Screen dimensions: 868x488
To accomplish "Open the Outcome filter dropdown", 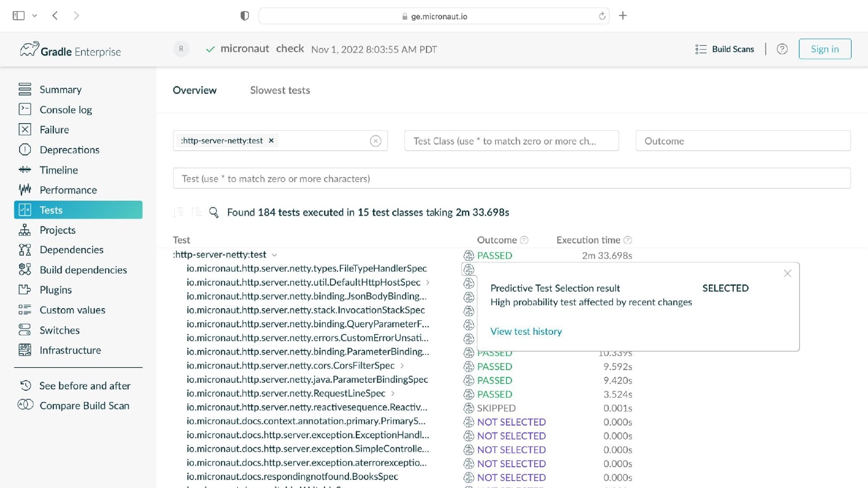I will pos(743,141).
